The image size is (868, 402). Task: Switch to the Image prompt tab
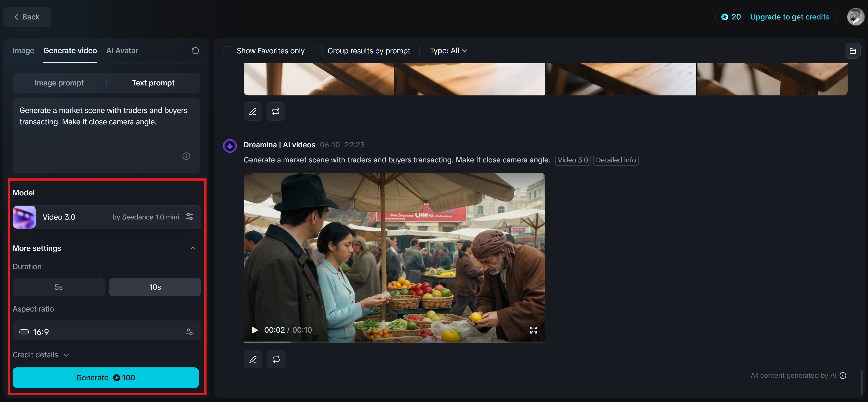tap(59, 83)
